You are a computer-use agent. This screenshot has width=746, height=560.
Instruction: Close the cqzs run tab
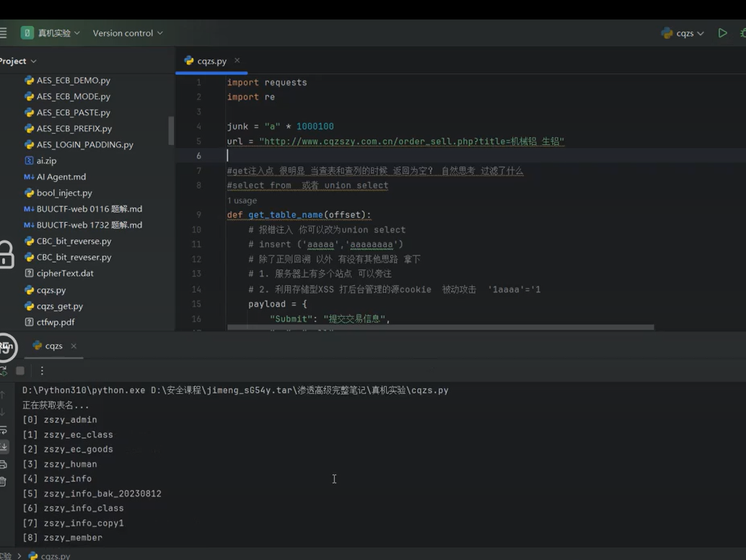click(x=74, y=346)
